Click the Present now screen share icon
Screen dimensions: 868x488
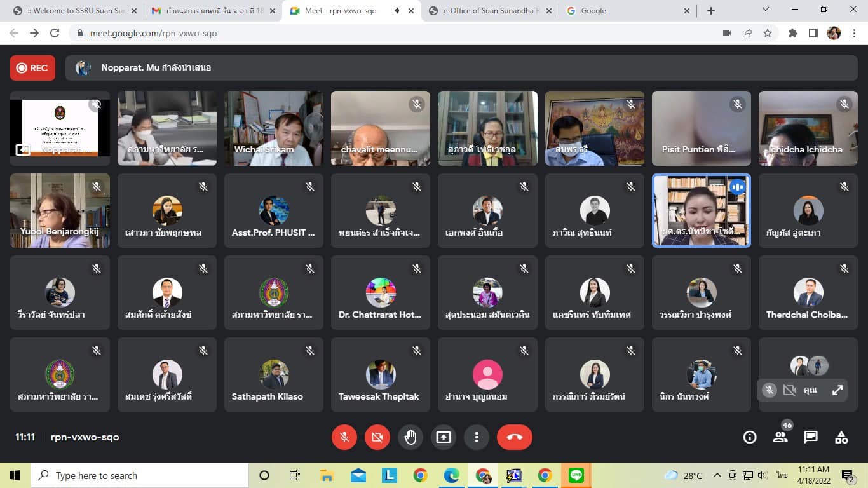(444, 437)
